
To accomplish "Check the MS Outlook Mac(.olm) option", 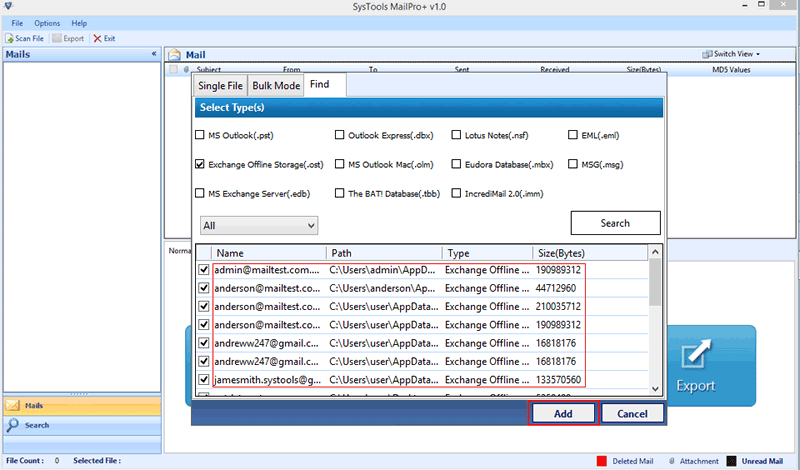I will point(339,164).
